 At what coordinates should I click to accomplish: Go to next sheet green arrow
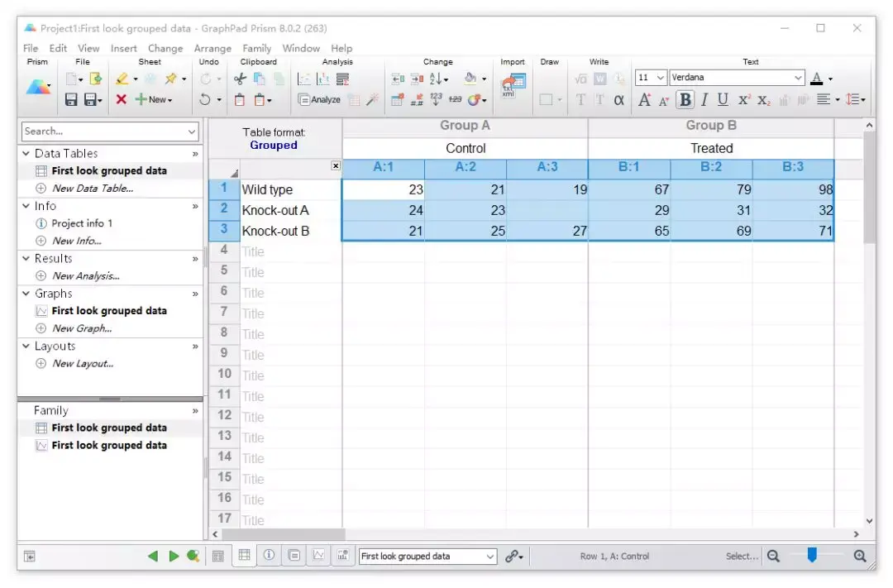coord(174,556)
